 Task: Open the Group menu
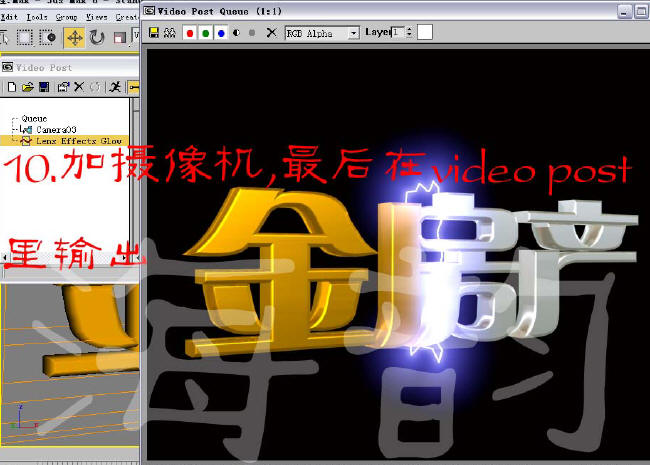[66, 17]
